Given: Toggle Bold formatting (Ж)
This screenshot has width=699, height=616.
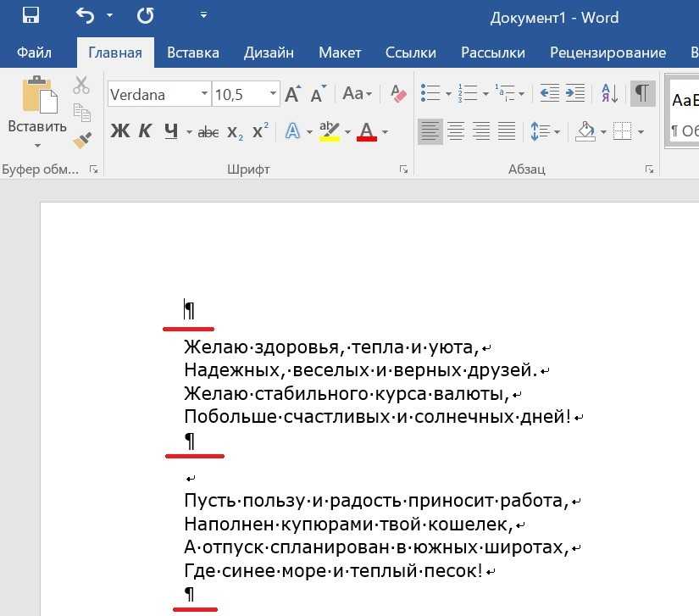Looking at the screenshot, I should tap(120, 131).
